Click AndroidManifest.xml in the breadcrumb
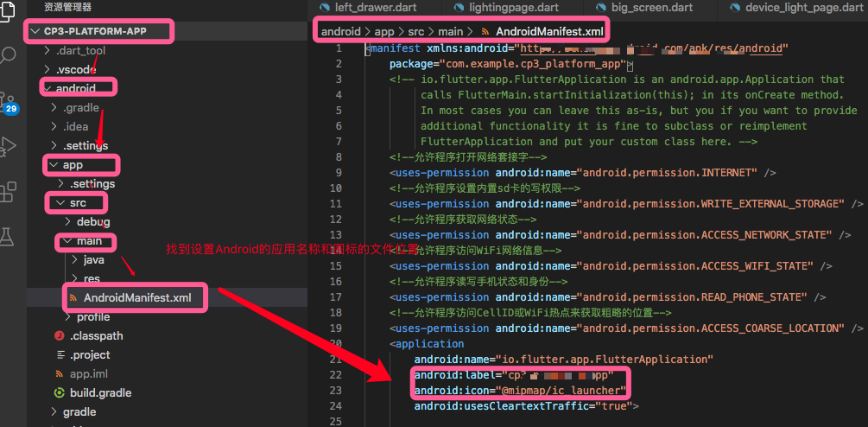868x427 pixels. 549,32
